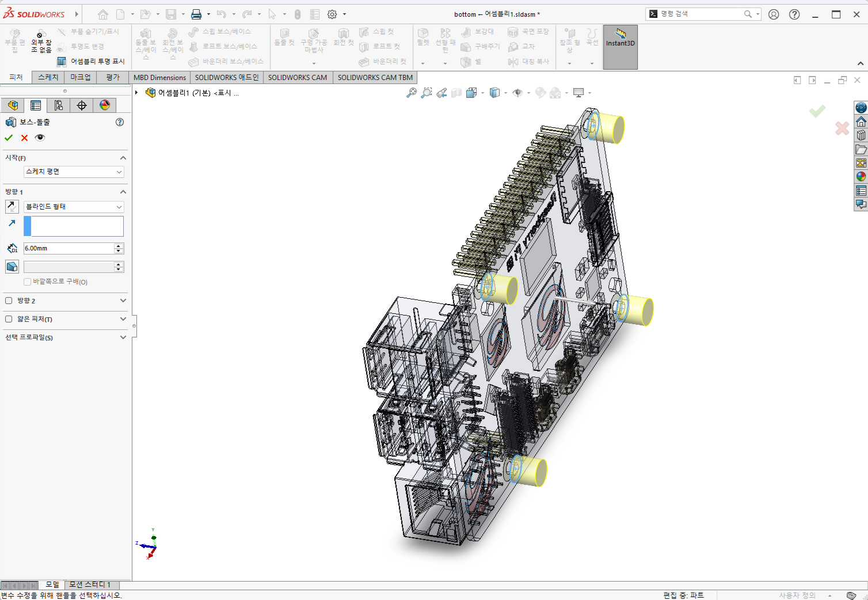Select the 모션 스터디 1 bottom tab
The height and width of the screenshot is (600, 868).
90,584
